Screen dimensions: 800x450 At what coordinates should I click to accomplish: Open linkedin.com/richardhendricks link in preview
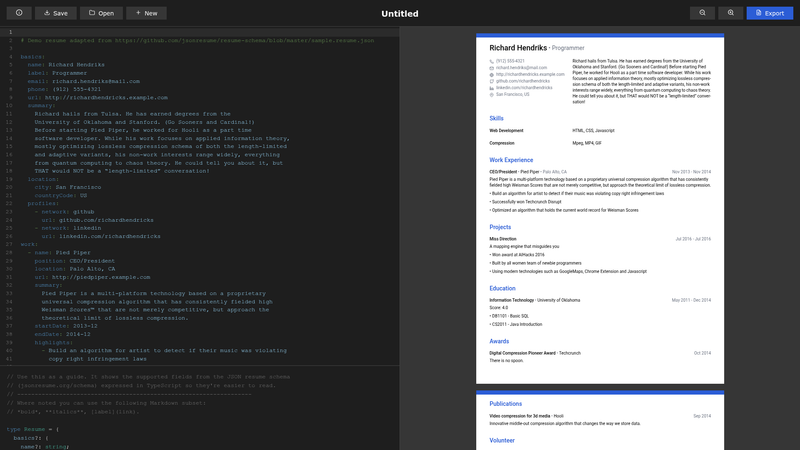pyautogui.click(x=524, y=87)
